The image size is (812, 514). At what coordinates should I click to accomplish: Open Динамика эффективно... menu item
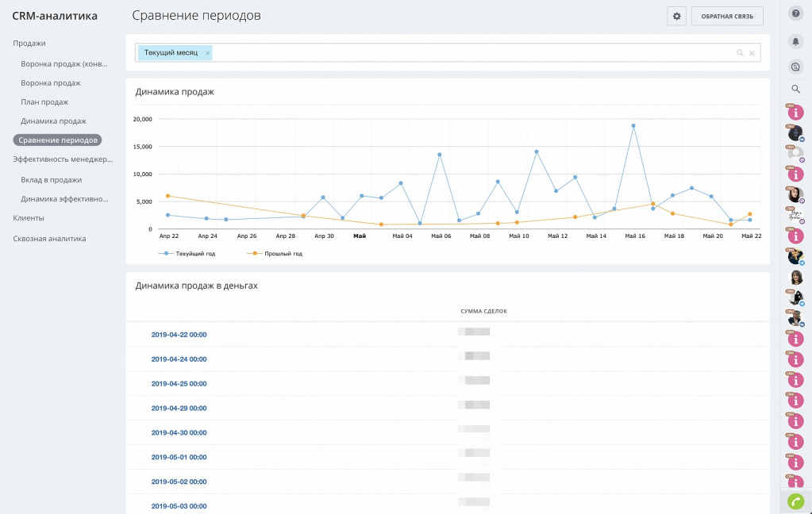pos(65,199)
